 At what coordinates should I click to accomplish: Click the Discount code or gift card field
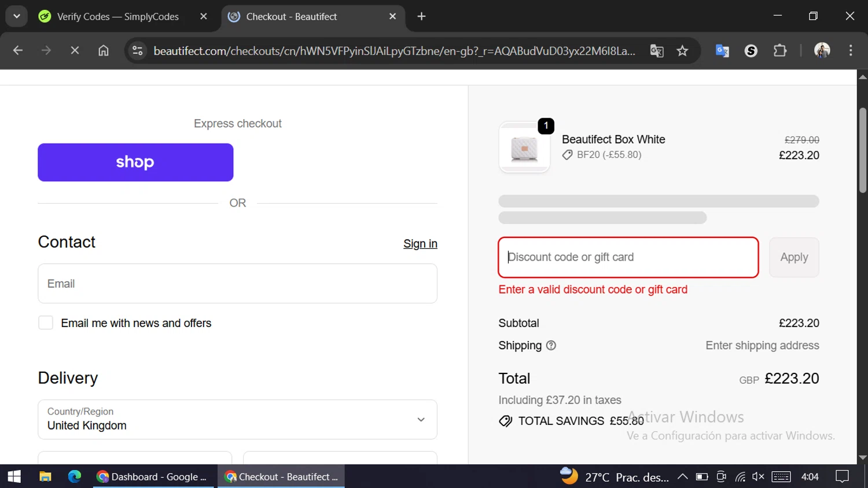tap(628, 257)
